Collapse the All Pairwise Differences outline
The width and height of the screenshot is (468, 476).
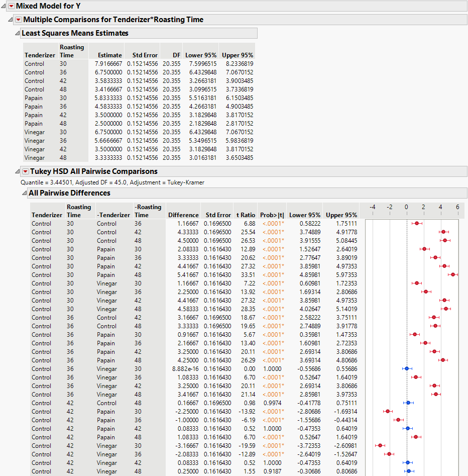point(24,193)
